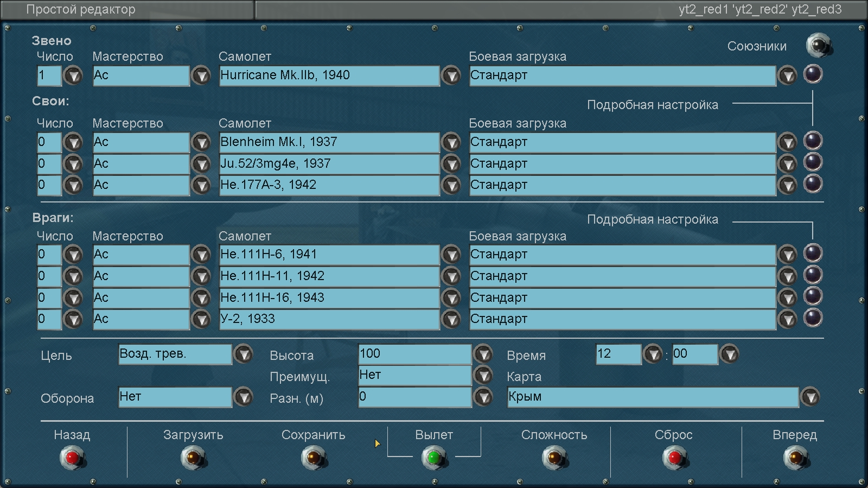
Task: Click the He.111H-6, 1941 aircraft field
Action: pyautogui.click(x=329, y=255)
